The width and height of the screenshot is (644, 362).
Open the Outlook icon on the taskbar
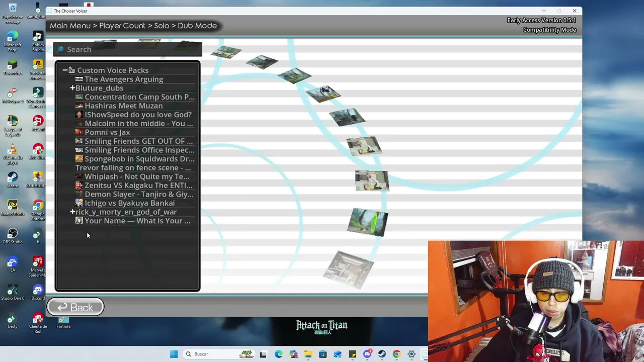tap(338, 354)
